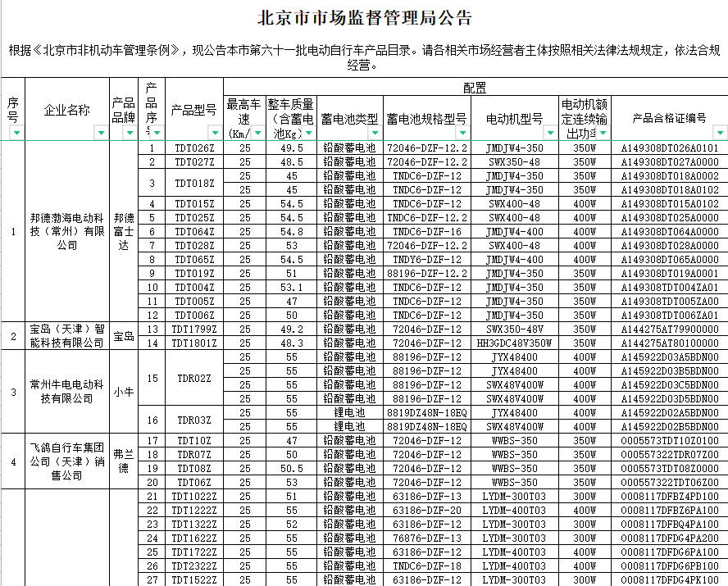Image resolution: width=728 pixels, height=586 pixels.
Task: Click model cell TDR02Z
Action: pyautogui.click(x=194, y=378)
